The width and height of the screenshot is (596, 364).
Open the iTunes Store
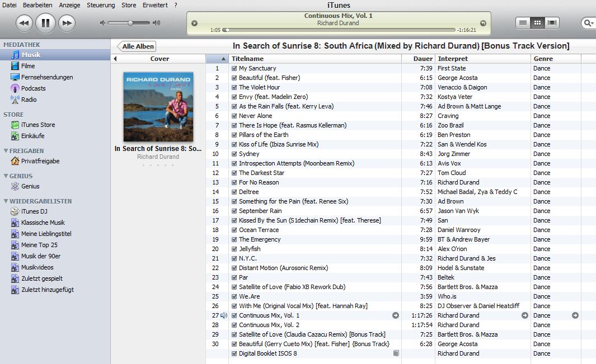click(x=37, y=125)
